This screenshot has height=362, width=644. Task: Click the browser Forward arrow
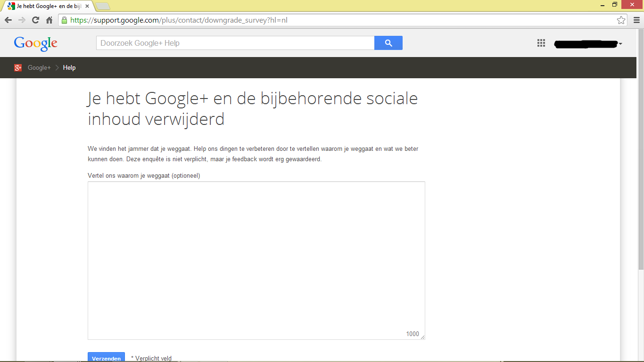pos(22,20)
